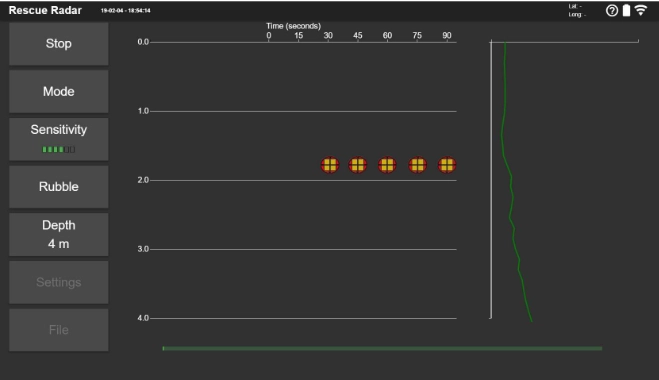Select the detection marker at 30 seconds
The width and height of the screenshot is (659, 380).
pos(330,165)
